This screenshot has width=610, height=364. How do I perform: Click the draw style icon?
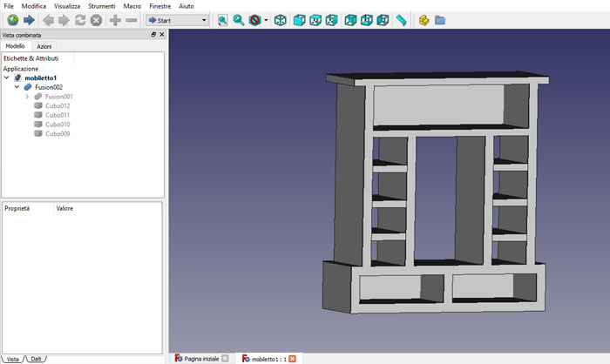254,20
